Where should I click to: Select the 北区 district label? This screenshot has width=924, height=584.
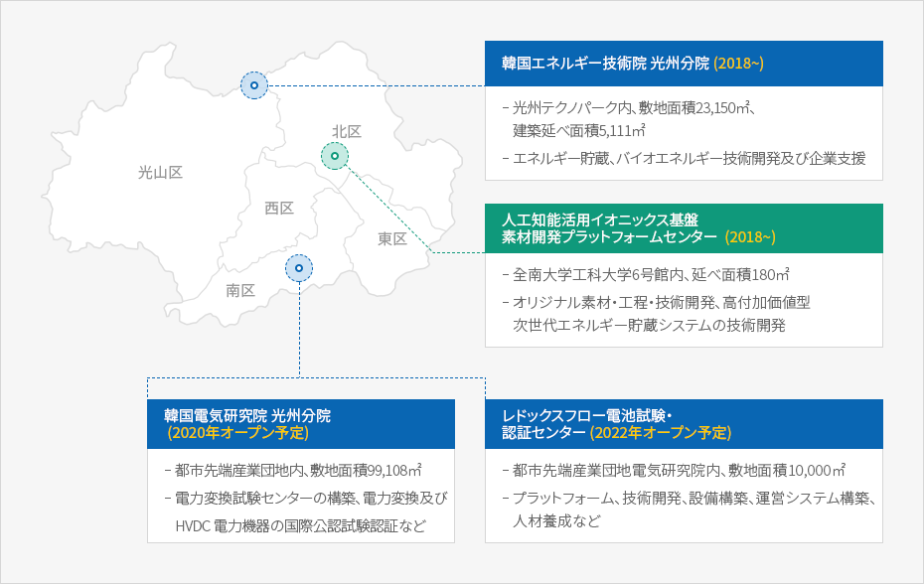[347, 131]
